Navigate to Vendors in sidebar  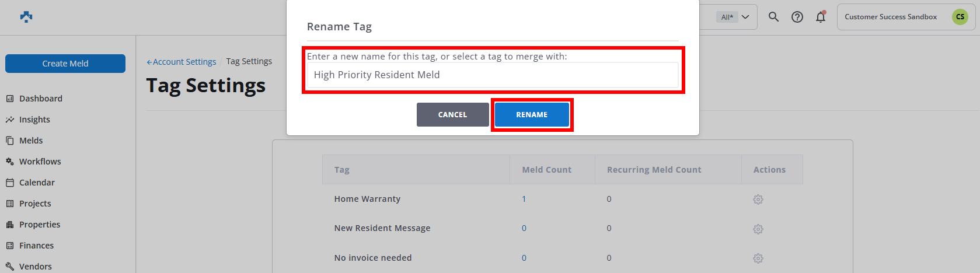coord(35,267)
